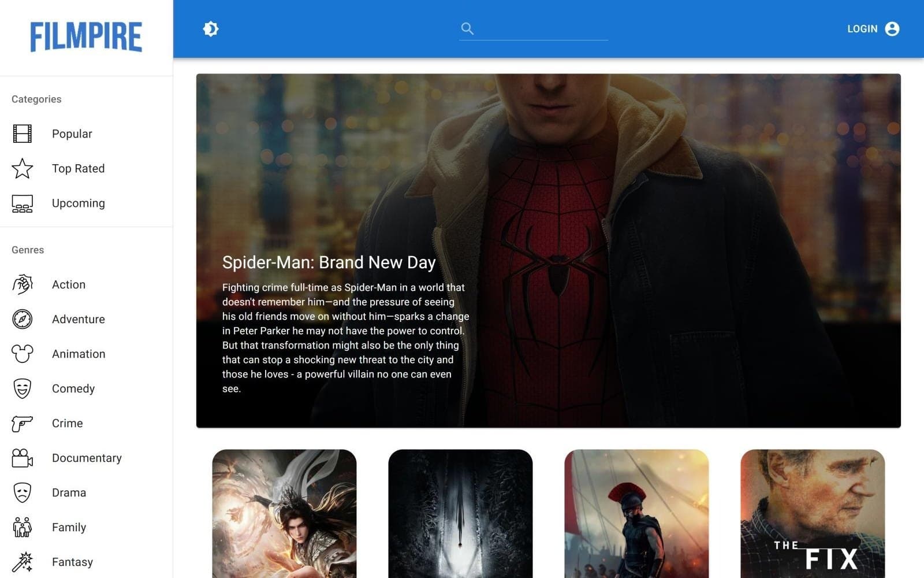This screenshot has height=578, width=924.
Task: Open The Fix movie poster
Action: click(813, 514)
